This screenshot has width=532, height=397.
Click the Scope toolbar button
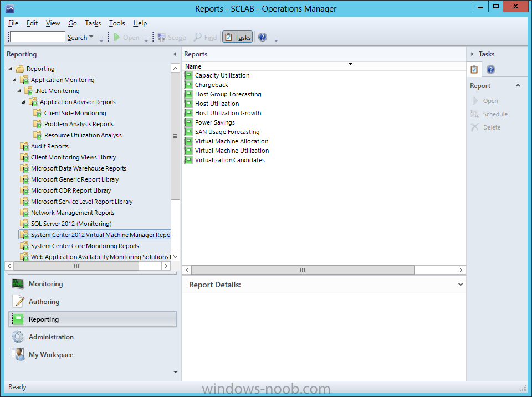point(172,37)
